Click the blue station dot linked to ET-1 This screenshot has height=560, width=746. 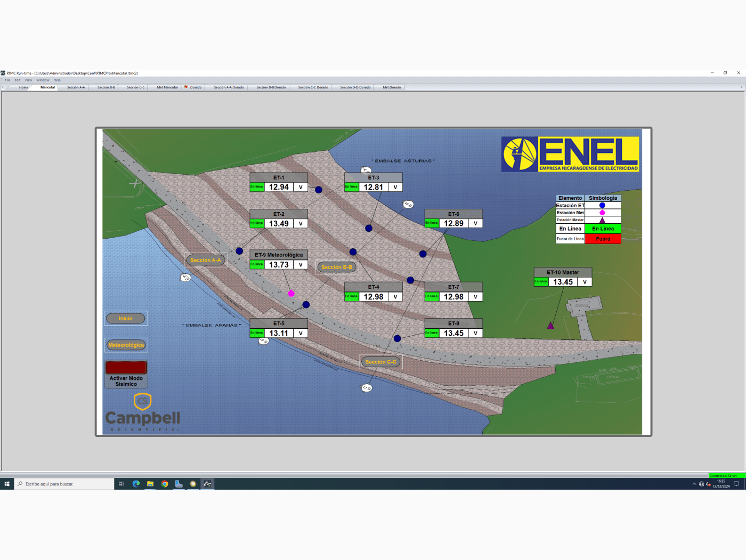click(x=319, y=190)
